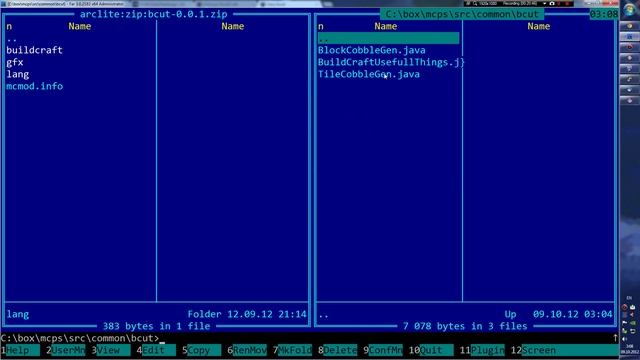Open the 9 ConfMn configuration menu

(383, 350)
